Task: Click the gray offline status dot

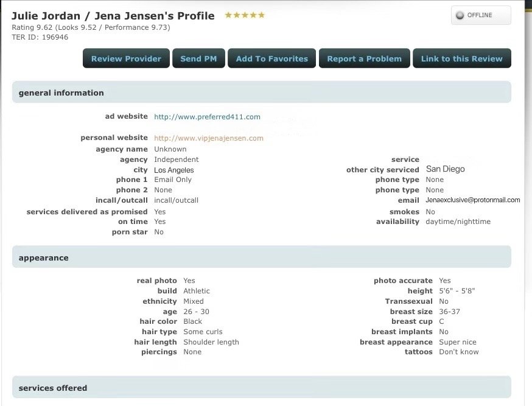Action: [460, 16]
